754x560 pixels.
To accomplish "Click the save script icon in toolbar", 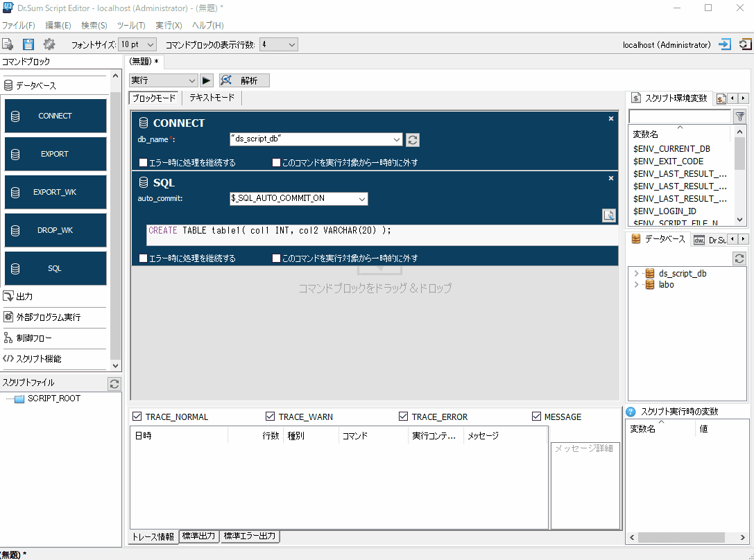I will click(28, 44).
